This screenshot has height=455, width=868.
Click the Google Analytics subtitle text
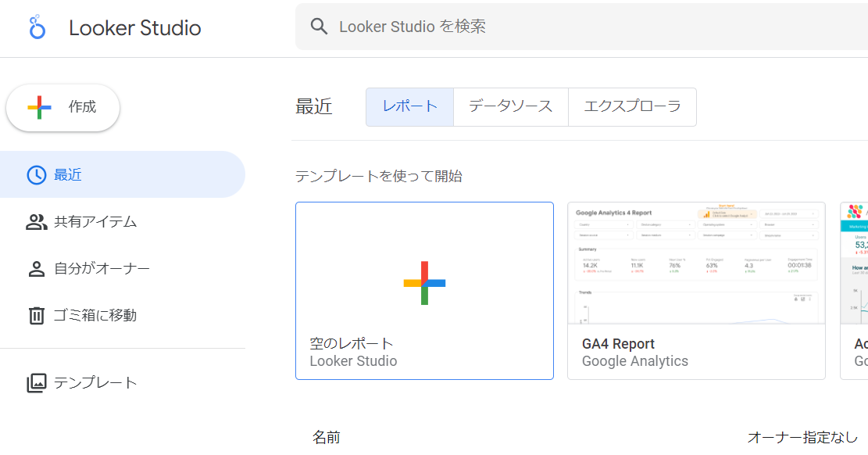click(635, 361)
